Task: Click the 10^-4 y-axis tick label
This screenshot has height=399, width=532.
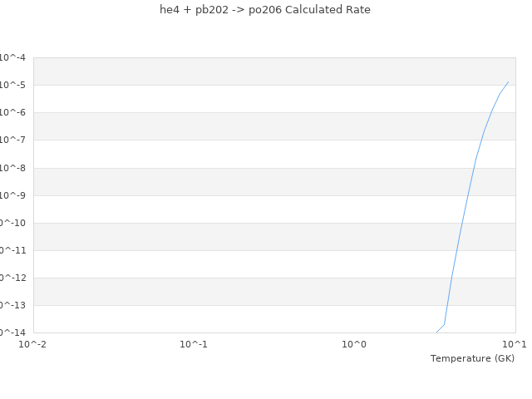Action: (12, 57)
